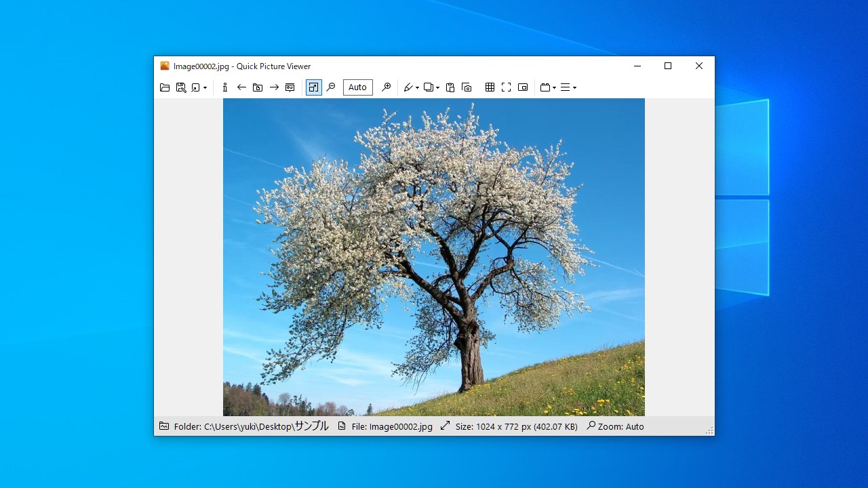This screenshot has height=488, width=868.
Task: Expand the edit brush dropdown arrow
Action: [417, 87]
